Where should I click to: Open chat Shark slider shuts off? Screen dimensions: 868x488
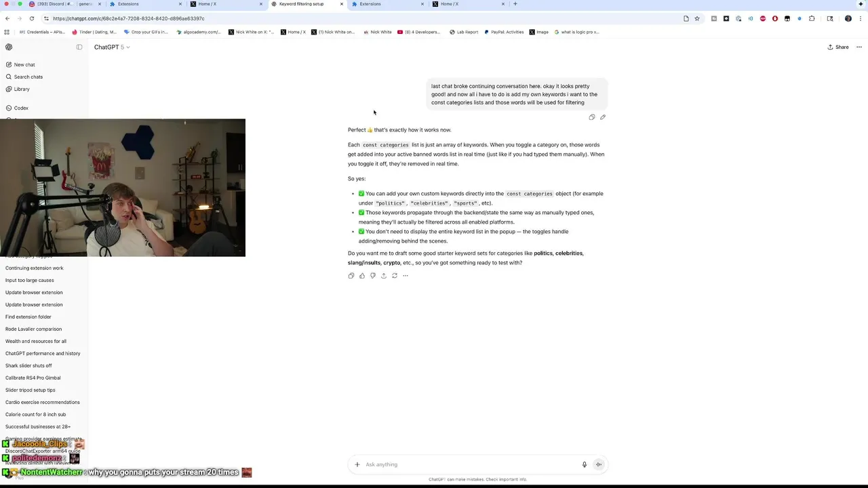[x=28, y=365]
